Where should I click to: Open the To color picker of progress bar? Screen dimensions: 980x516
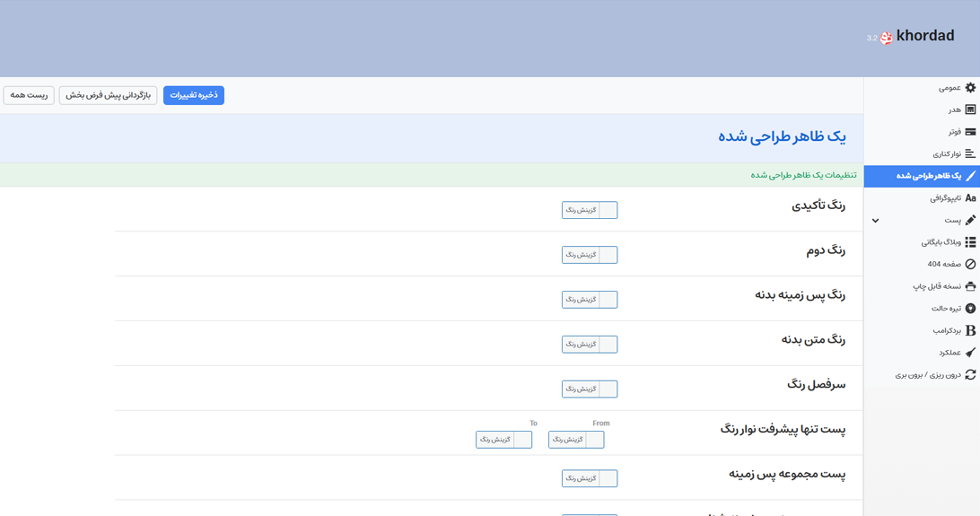[503, 439]
